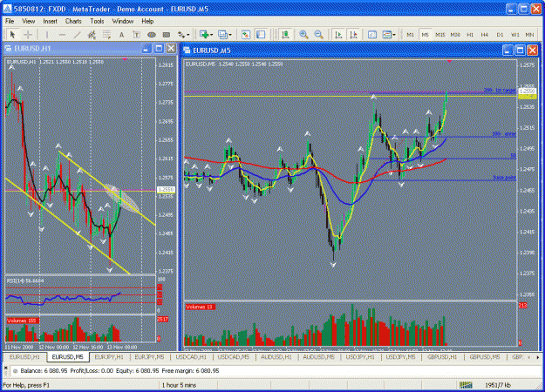Switch to D1 daily timeframe
The image size is (545, 392).
(500, 35)
